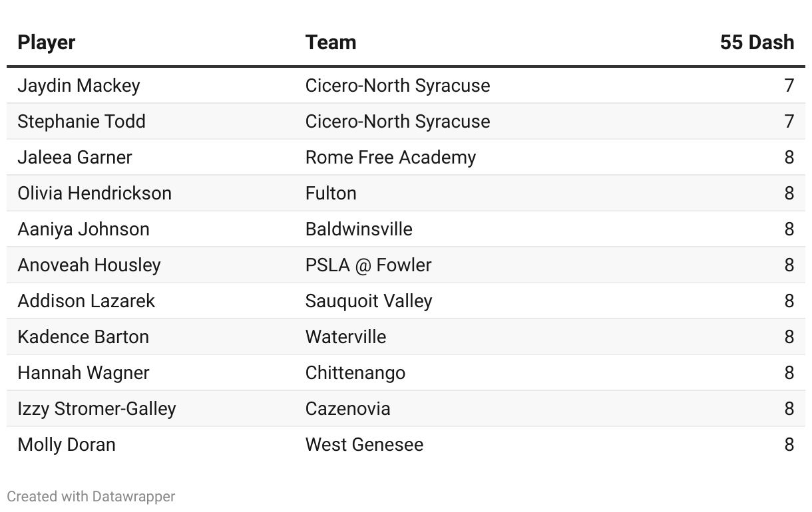The width and height of the screenshot is (812, 512).
Task: Click on Molly Doran
Action: (x=67, y=445)
